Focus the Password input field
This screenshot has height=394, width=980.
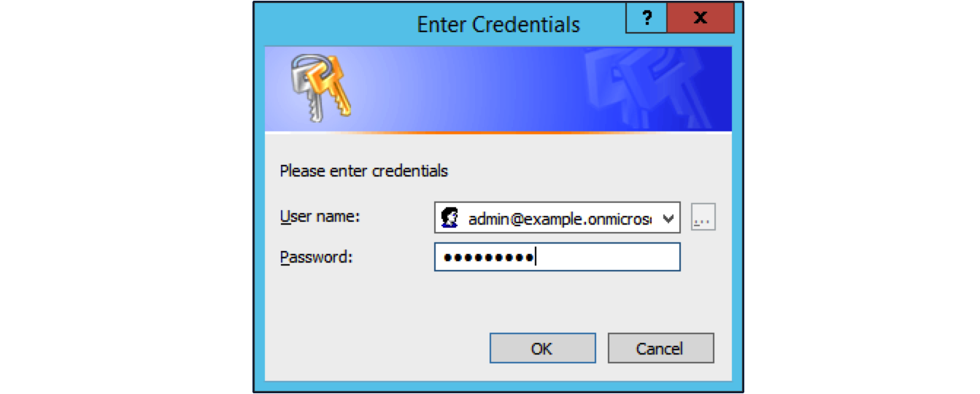(557, 258)
